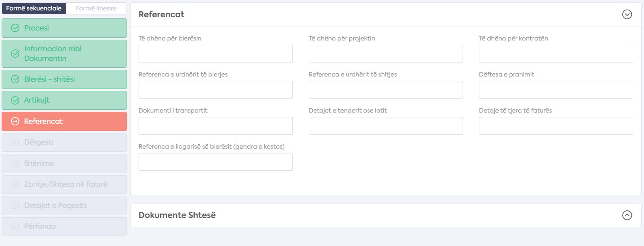Expand the Dokumente Shtesë section
This screenshot has height=246, width=644.
(627, 215)
